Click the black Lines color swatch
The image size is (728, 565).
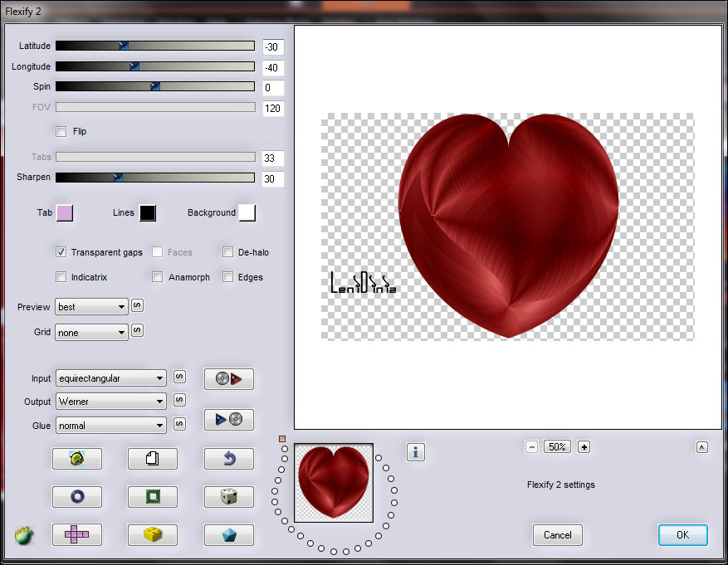[147, 213]
